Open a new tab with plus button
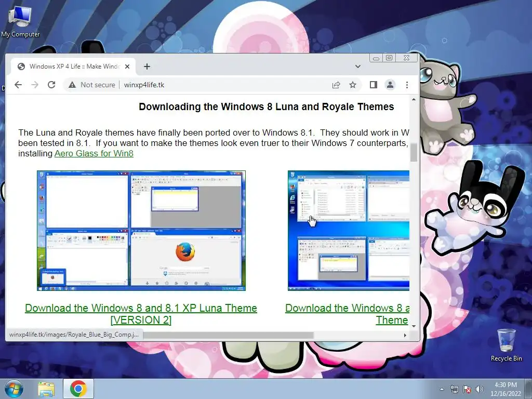Viewport: 532px width, 399px height. 147,66
